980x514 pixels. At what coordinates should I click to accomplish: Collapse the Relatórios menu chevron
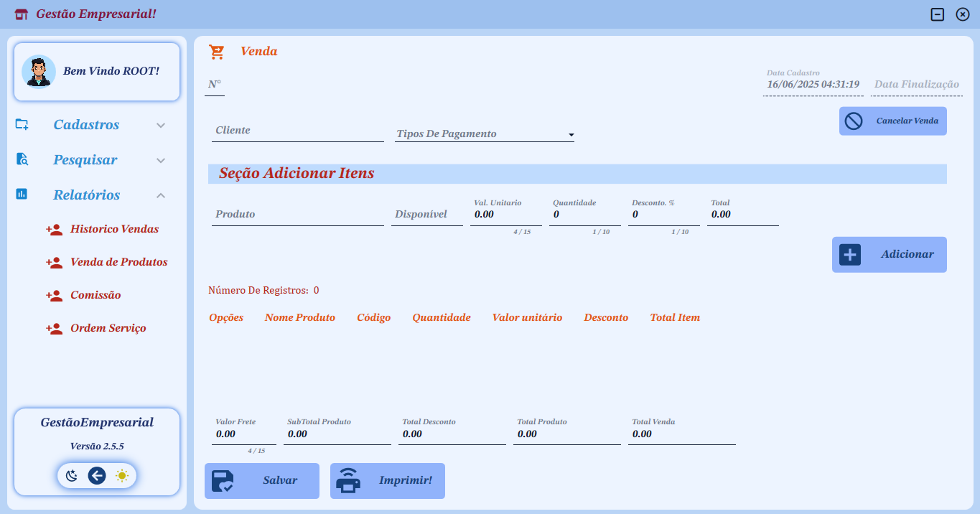[x=161, y=195]
